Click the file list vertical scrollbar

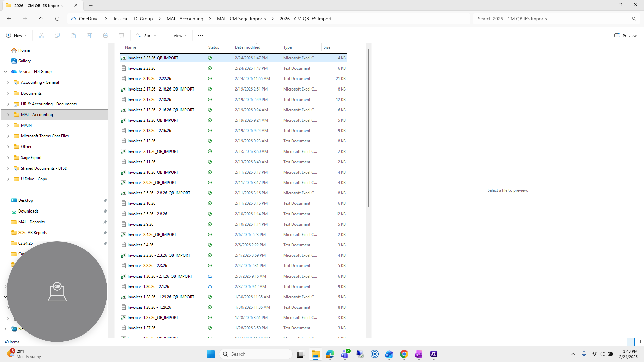[368, 127]
